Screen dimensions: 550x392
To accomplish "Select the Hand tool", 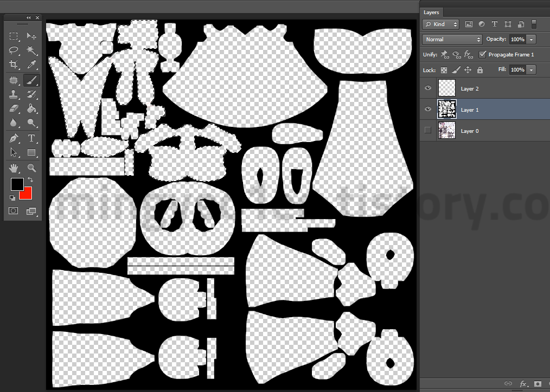I will [14, 168].
